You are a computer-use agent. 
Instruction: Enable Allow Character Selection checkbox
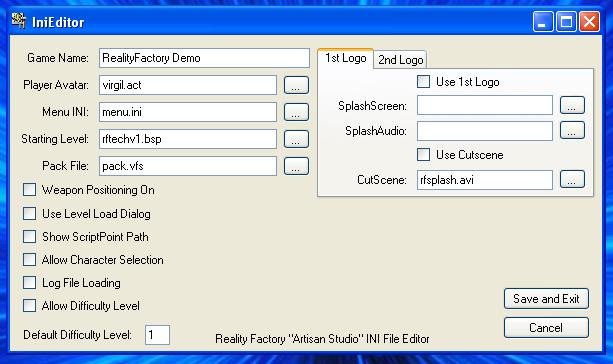[x=29, y=260]
